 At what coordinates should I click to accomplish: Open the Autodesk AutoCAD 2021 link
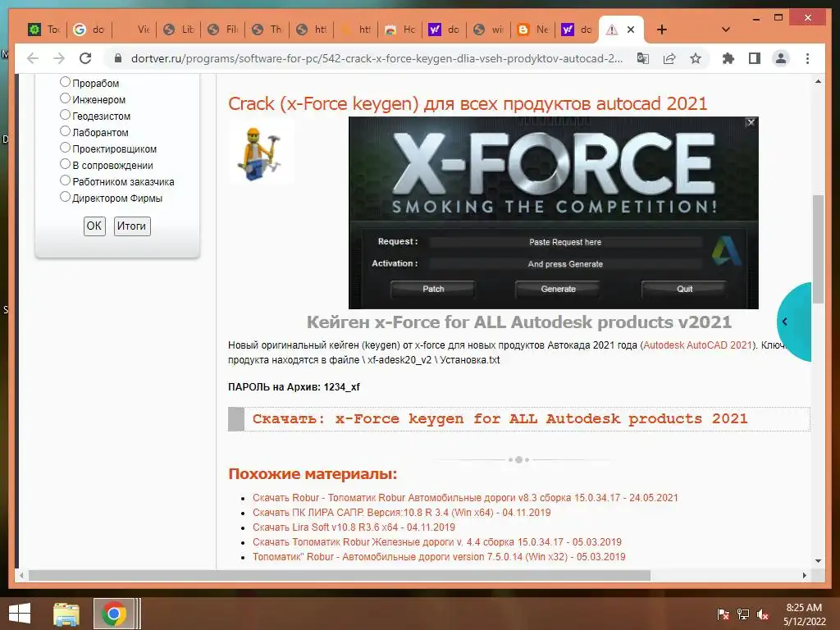(697, 345)
